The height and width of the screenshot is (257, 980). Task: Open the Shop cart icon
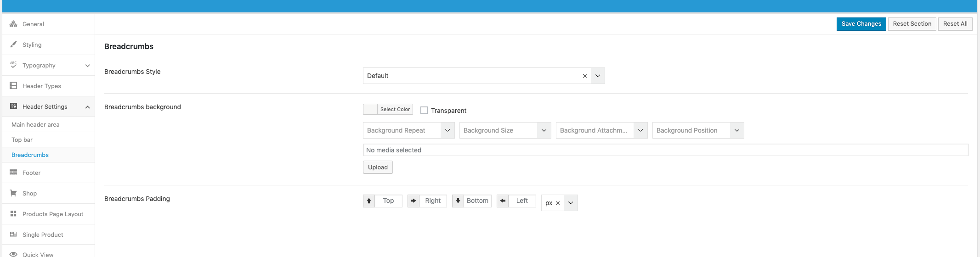click(x=13, y=193)
